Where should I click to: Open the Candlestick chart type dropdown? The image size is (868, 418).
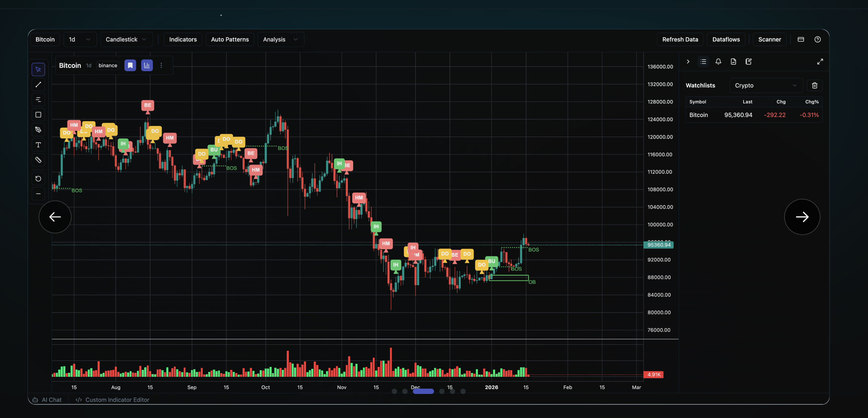click(x=126, y=39)
